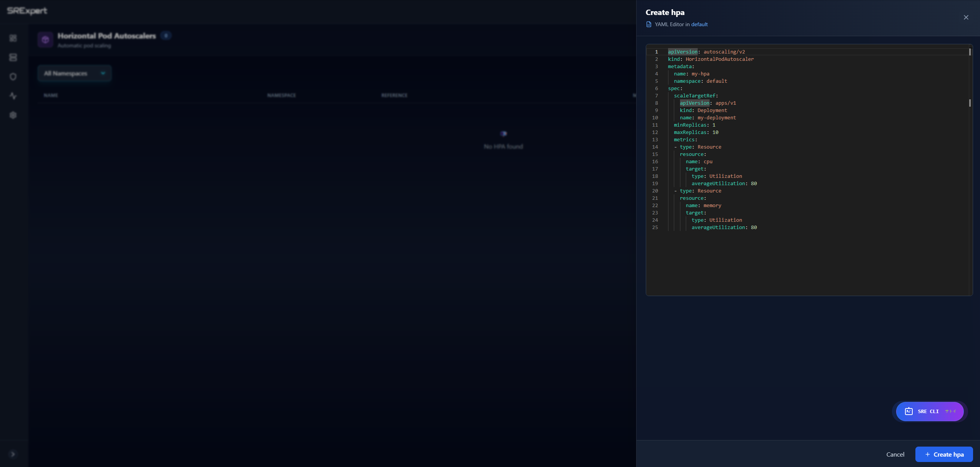Viewport: 980px width, 467px height.
Task: Cancel the hpa creation
Action: point(895,454)
